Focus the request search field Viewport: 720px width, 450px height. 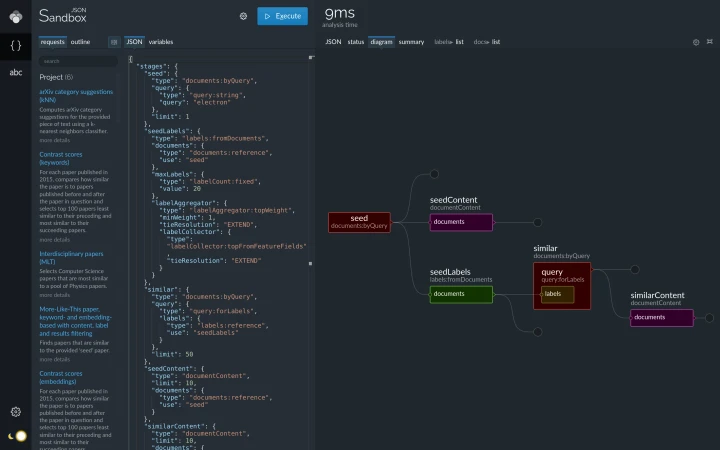pos(78,61)
